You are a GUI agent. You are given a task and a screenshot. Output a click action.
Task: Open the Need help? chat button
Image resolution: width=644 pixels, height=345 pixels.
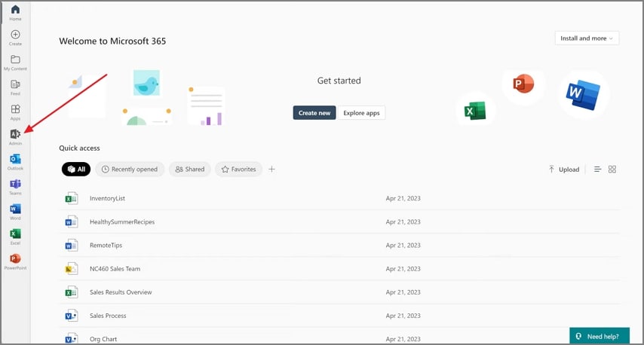600,336
